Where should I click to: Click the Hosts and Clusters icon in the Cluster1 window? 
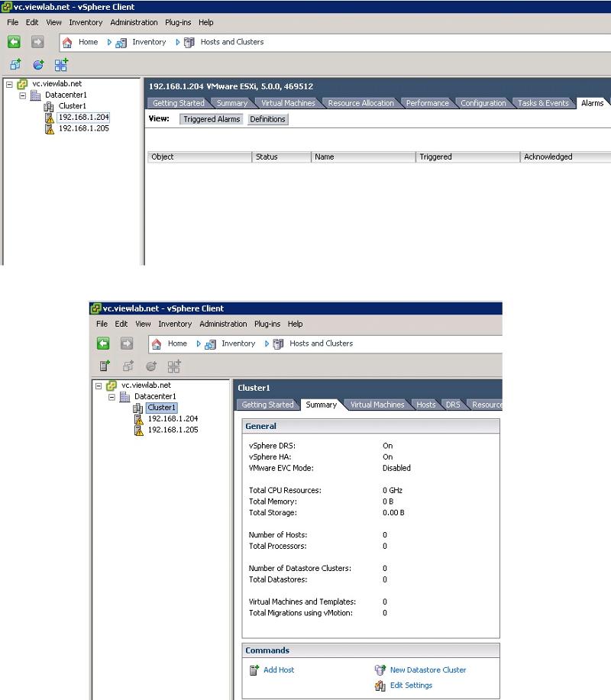click(x=278, y=344)
